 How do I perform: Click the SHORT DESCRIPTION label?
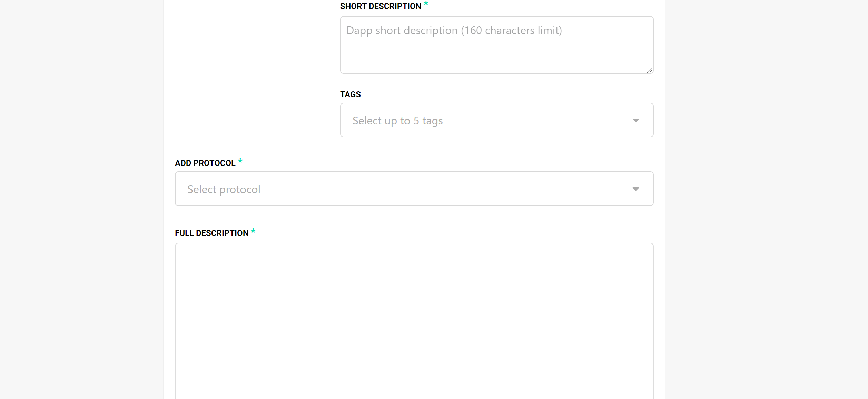(380, 6)
